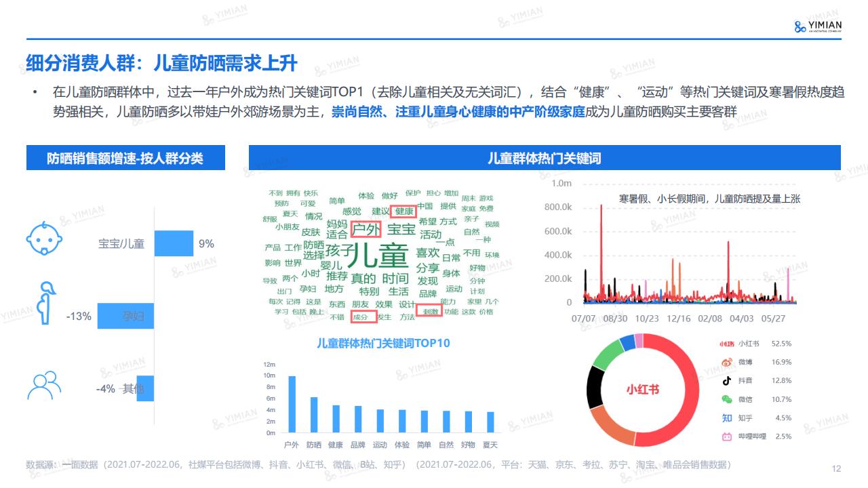Select the baby face icon

(x=44, y=237)
